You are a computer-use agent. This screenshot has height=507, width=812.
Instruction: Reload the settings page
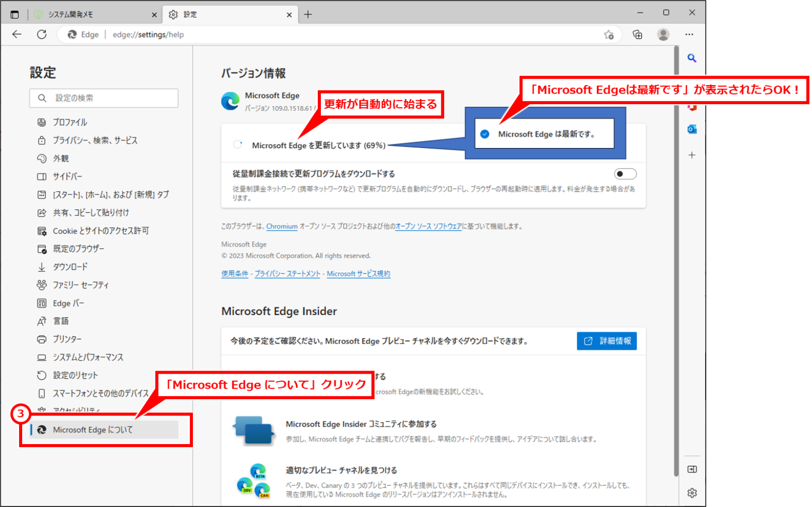tap(42, 34)
